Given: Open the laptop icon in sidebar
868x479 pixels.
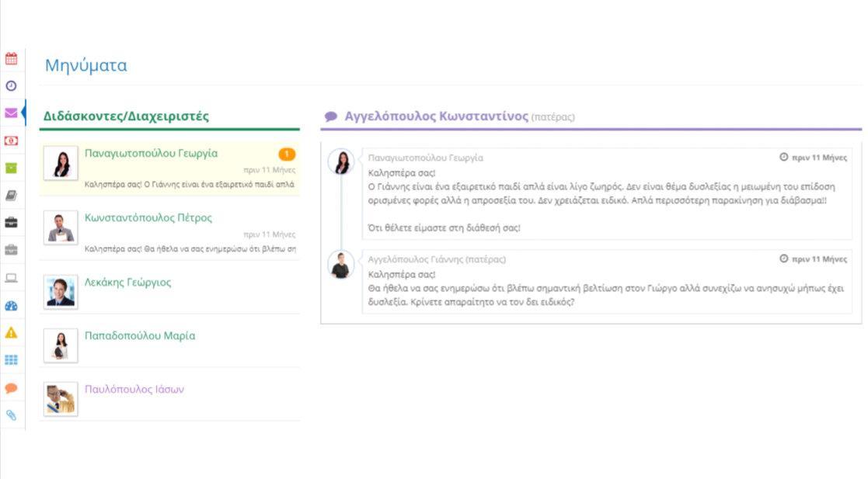Looking at the screenshot, I should tap(11, 278).
